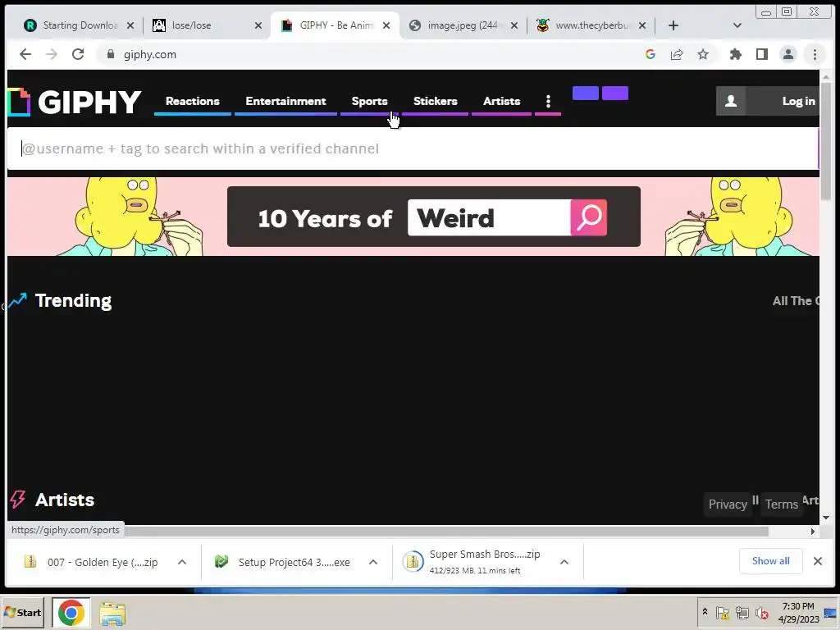Image resolution: width=840 pixels, height=630 pixels.
Task: Click the purple button in header
Action: (615, 94)
